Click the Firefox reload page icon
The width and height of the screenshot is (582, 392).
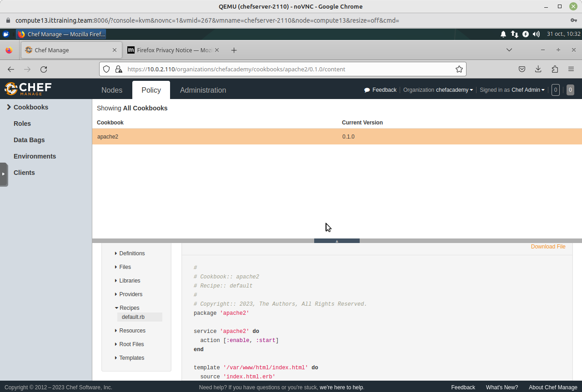coord(44,69)
